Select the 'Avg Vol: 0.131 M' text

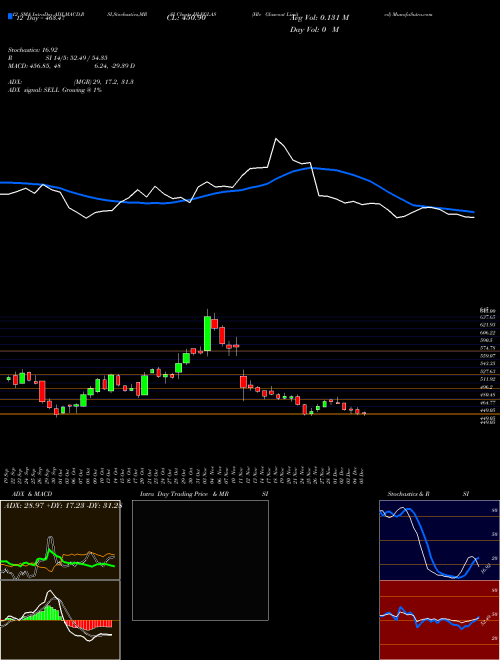320,18
